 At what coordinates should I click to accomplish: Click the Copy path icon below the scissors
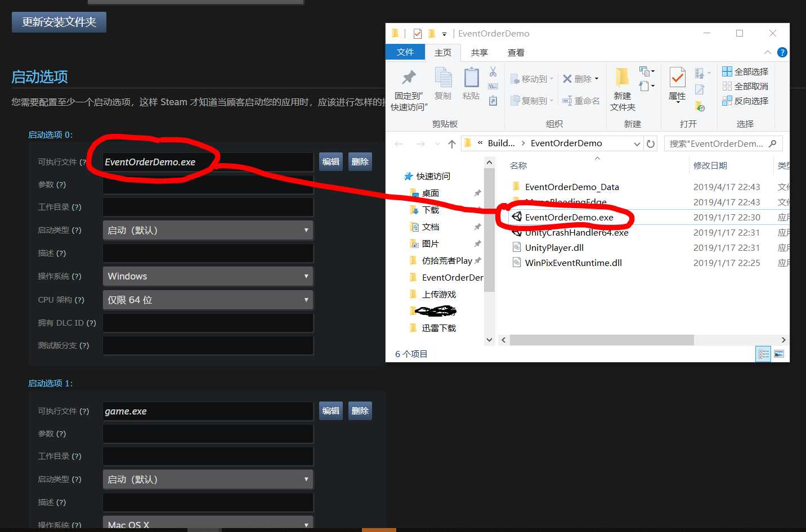493,86
